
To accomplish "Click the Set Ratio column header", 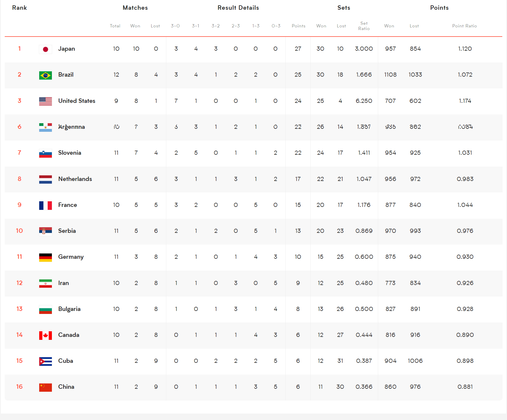I will [x=364, y=26].
